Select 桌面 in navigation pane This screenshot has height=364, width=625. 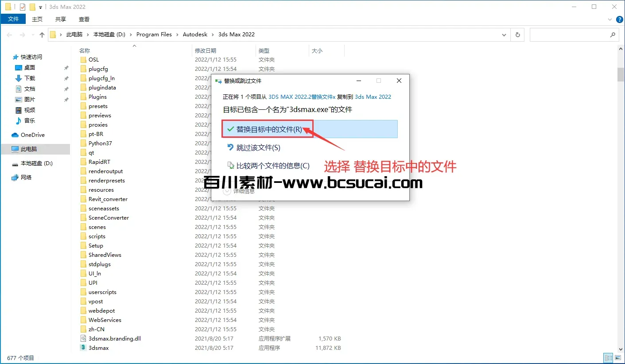coord(30,68)
